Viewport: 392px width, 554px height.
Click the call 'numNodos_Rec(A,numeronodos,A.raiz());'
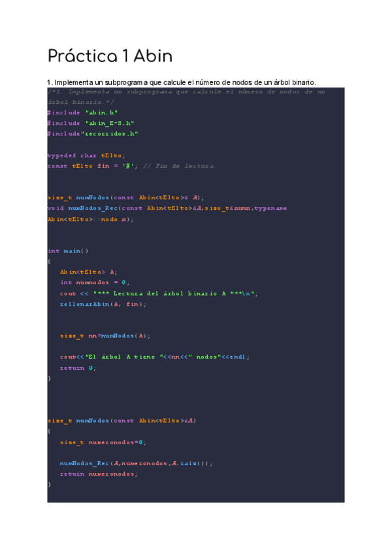click(x=137, y=464)
